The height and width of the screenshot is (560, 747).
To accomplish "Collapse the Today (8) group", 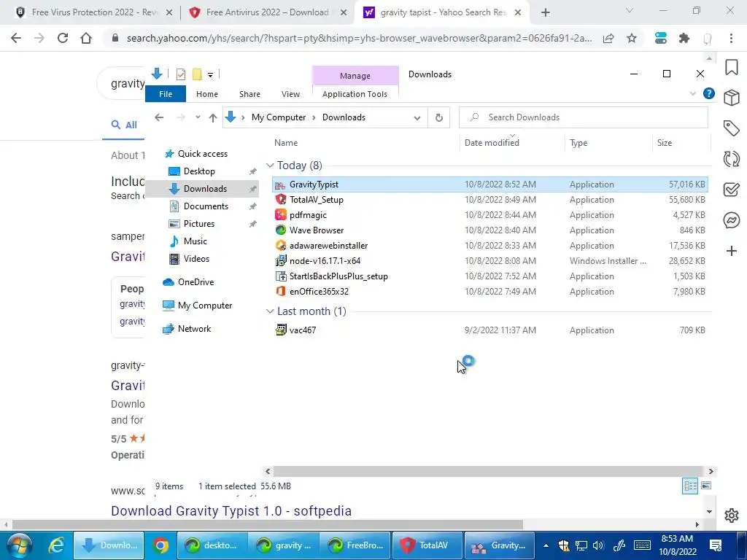I will [x=270, y=166].
